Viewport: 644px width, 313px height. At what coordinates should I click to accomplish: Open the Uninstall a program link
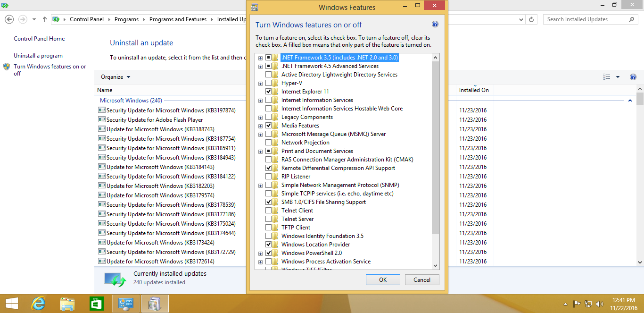pos(38,56)
